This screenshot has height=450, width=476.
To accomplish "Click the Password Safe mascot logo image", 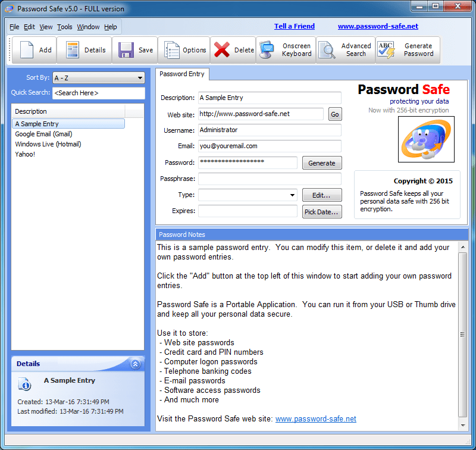I will tap(426, 139).
